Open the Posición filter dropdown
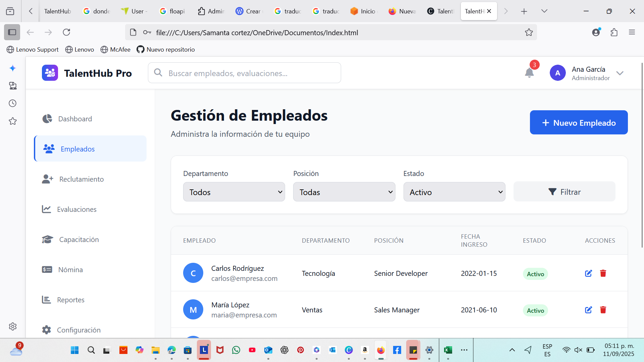644x362 pixels. (x=344, y=192)
